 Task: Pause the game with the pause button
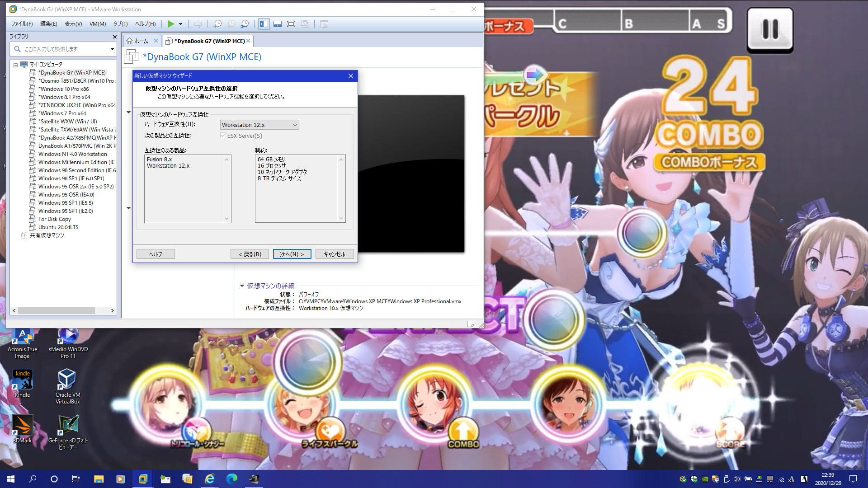pyautogui.click(x=770, y=30)
